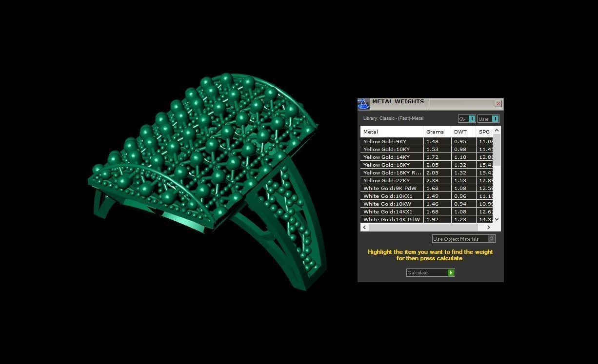The height and width of the screenshot is (364, 598).
Task: Click the 1.72 grams cell
Action: click(x=437, y=157)
